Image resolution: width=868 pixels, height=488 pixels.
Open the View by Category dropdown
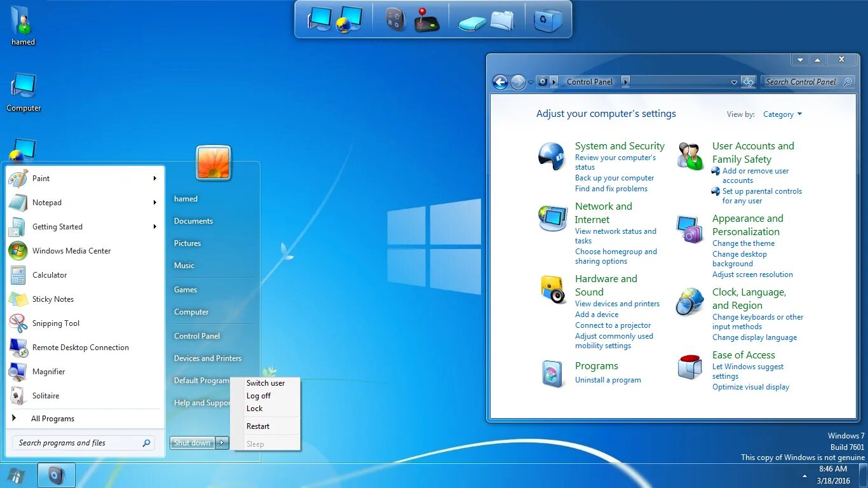[x=782, y=114]
